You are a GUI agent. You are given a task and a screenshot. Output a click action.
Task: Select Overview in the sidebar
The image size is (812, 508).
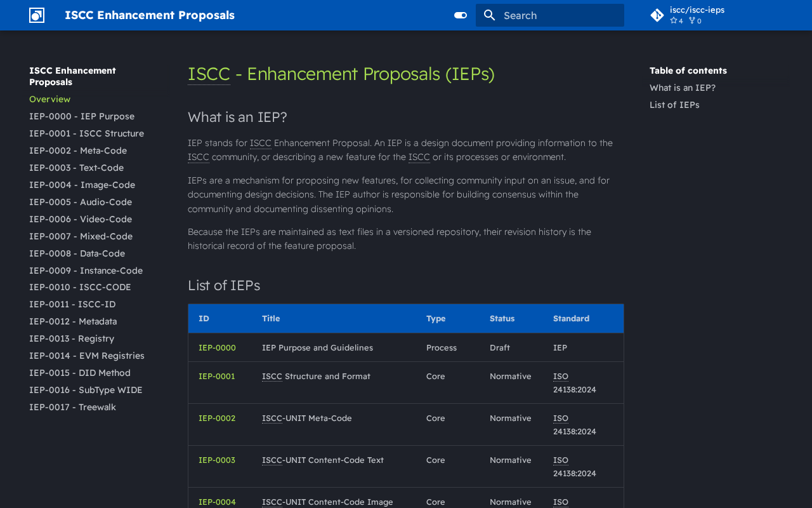(50, 99)
